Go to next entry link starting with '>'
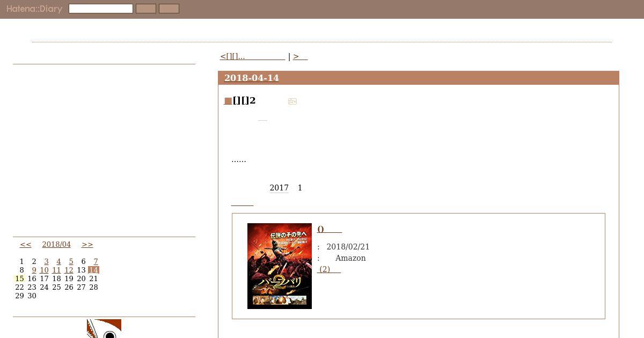This screenshot has height=338, width=644. coord(300,56)
